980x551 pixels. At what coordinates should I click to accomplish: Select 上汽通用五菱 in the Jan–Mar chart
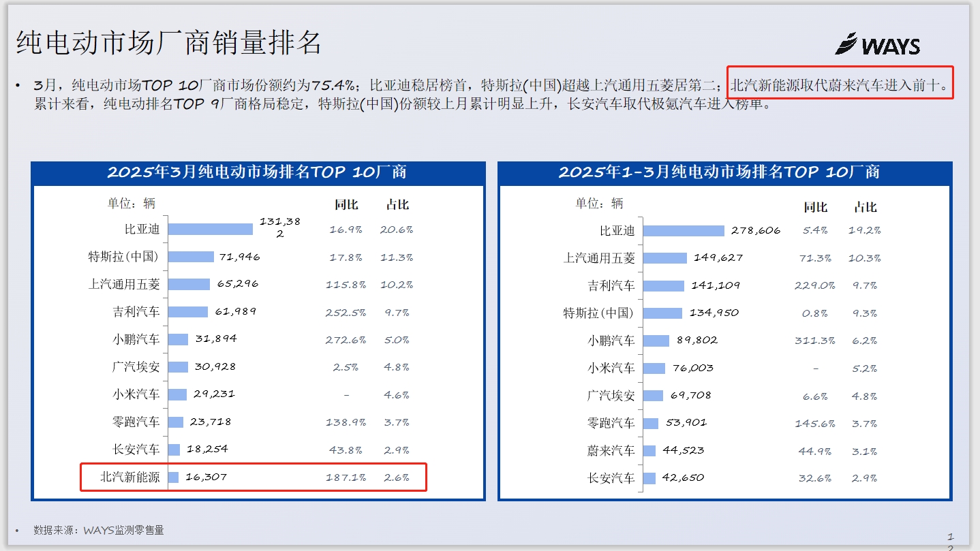pos(599,258)
